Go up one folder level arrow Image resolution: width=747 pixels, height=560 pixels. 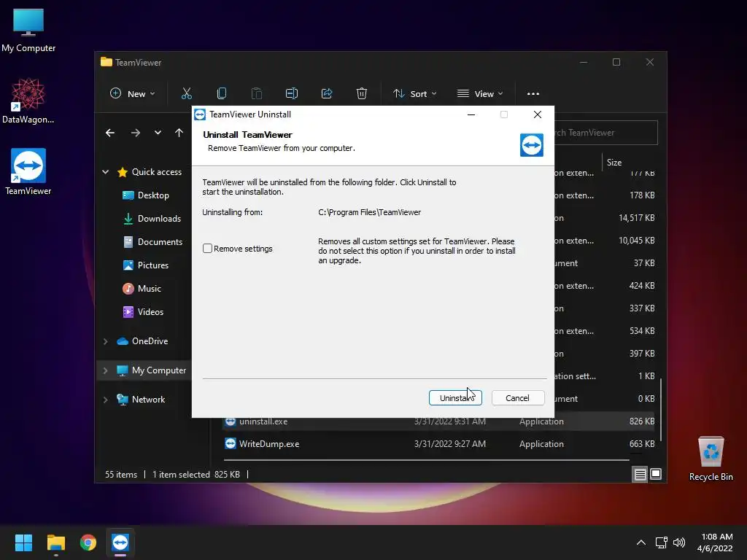tap(179, 133)
